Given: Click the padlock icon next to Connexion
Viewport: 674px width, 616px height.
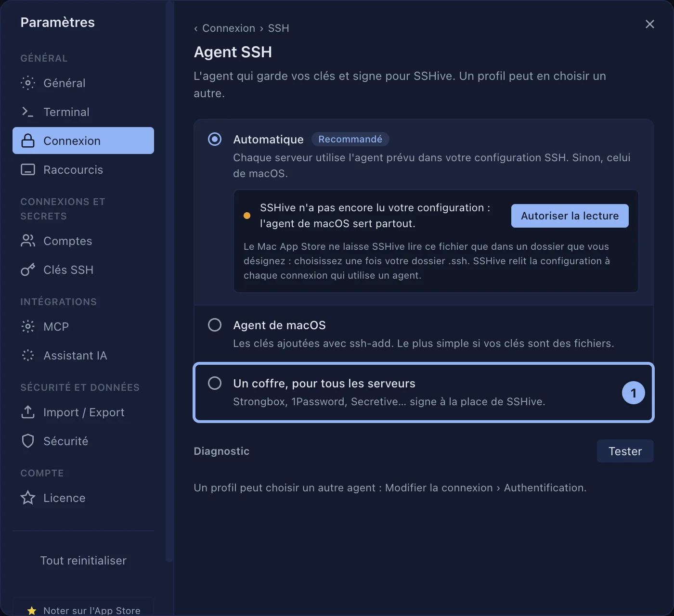Looking at the screenshot, I should pos(28,141).
